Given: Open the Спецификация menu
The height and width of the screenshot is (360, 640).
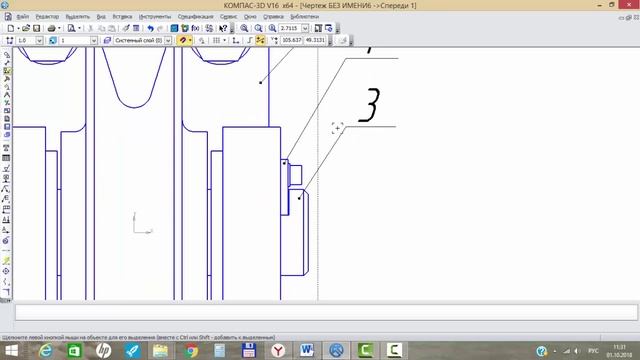Looking at the screenshot, I should 196,17.
